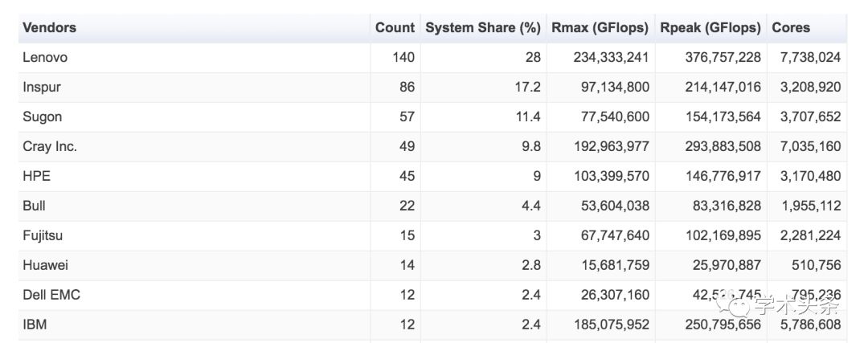Click Fujitsu's cores value 2,281,224
Viewport: 868px width, 343px height.
coord(810,235)
